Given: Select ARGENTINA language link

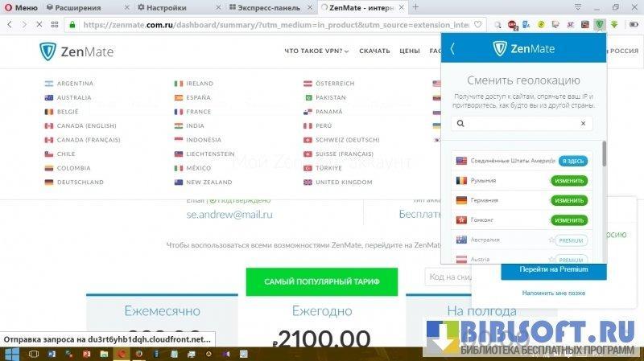Looking at the screenshot, I should (69, 84).
